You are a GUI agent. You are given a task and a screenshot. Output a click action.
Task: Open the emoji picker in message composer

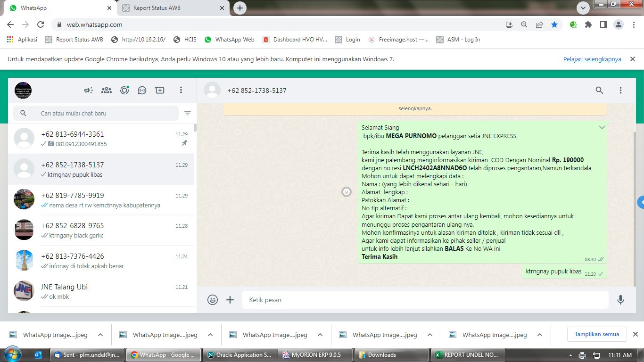213,300
